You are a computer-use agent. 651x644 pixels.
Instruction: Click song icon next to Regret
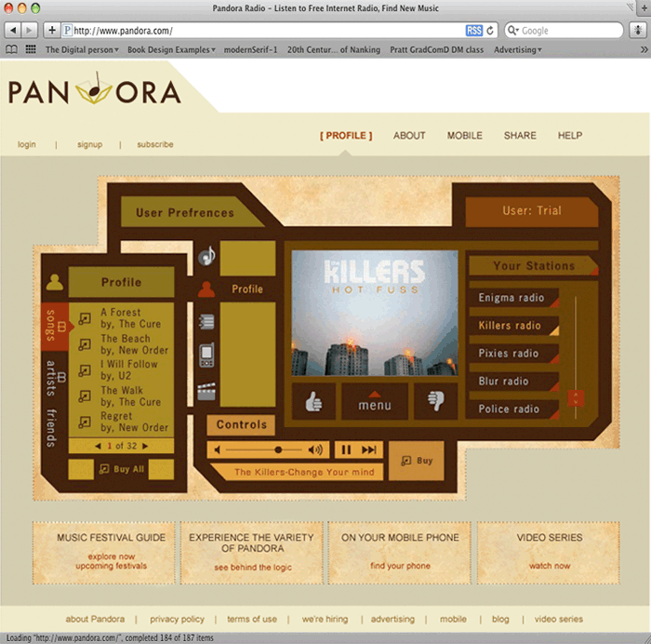(x=85, y=423)
